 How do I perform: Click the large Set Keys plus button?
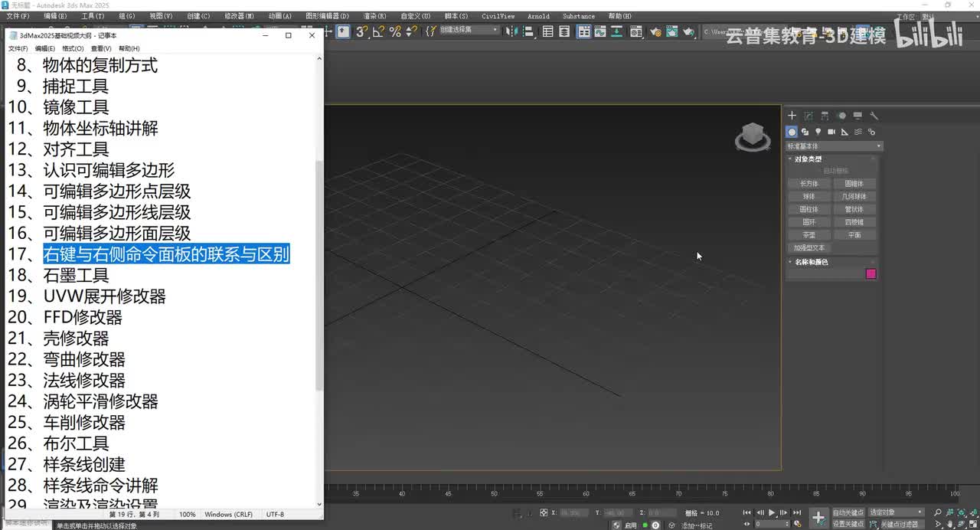tap(818, 518)
